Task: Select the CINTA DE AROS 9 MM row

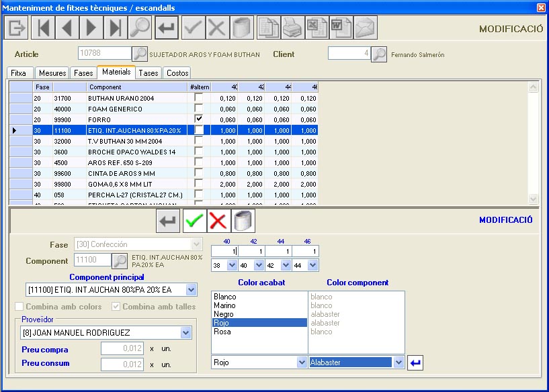Action: coord(163,173)
